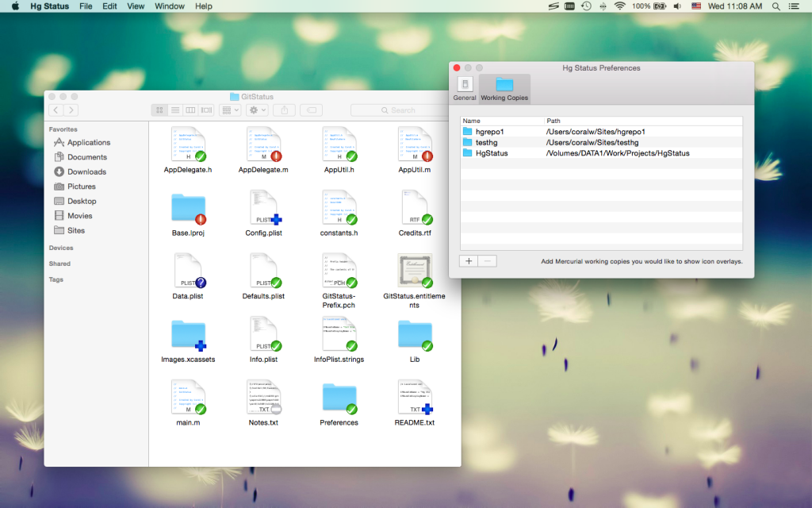Select the AppDelegate.m file icon

263,144
